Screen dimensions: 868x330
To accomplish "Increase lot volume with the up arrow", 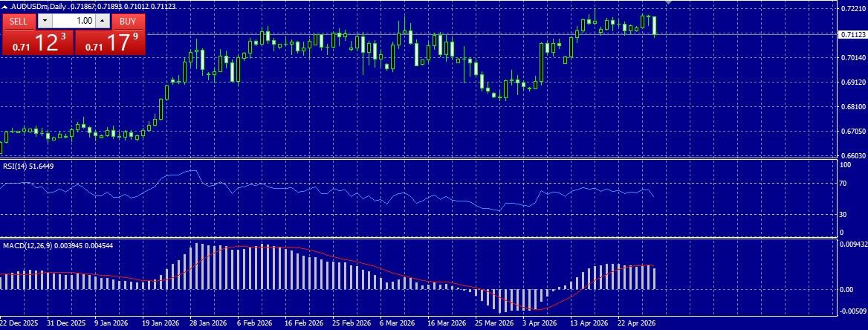I will [103, 21].
